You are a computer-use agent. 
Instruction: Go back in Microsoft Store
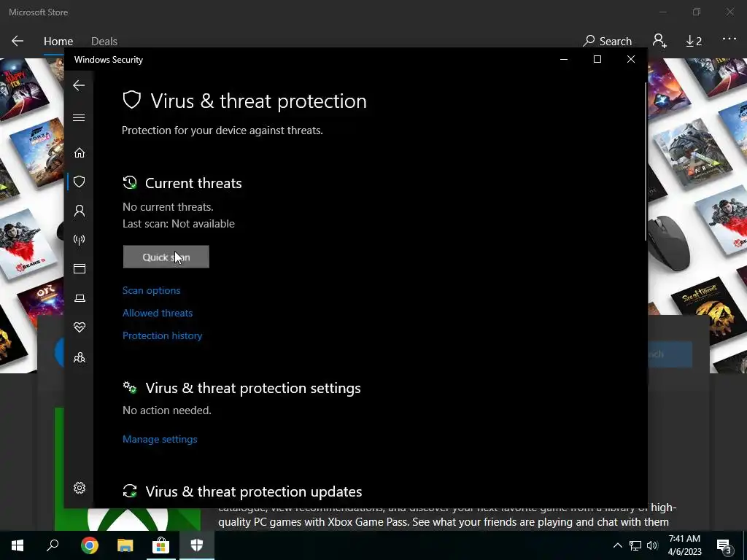[x=18, y=41]
